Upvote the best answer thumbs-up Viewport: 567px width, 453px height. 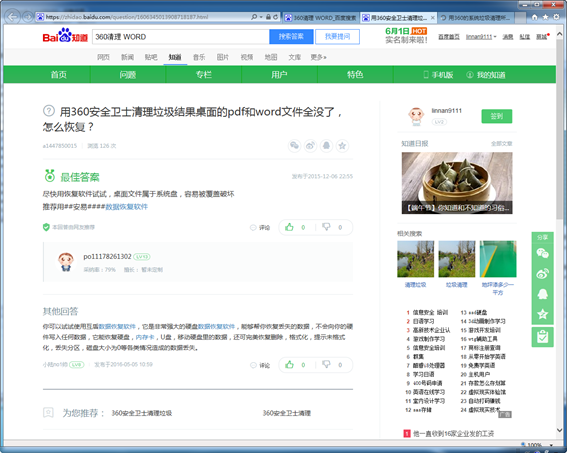289,227
